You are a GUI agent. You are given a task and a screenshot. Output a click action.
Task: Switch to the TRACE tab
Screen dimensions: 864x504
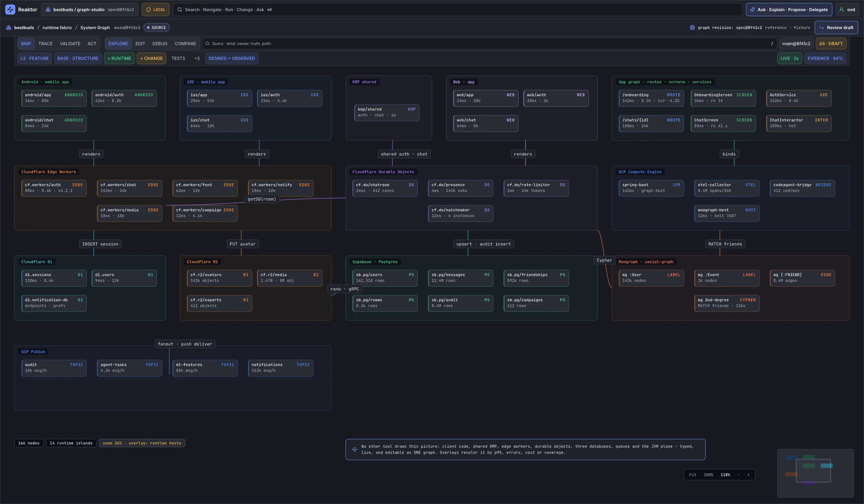pos(45,44)
